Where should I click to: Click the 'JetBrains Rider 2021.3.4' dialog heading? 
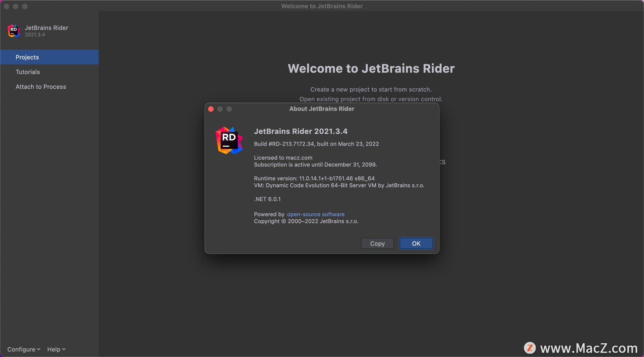301,131
